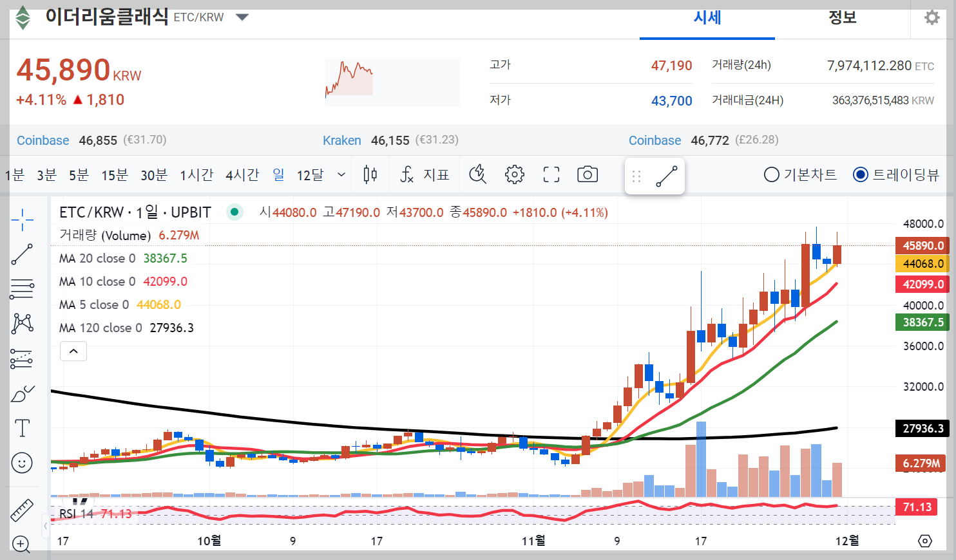Screen dimensions: 956x560
Task: Click the Ethereum Classic logo icon
Action: point(23,17)
